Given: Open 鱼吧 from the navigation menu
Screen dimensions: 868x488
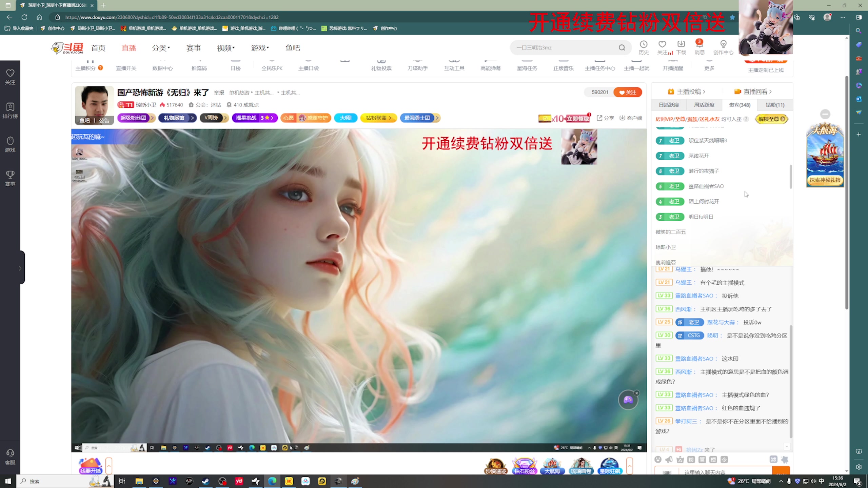Looking at the screenshot, I should (292, 48).
